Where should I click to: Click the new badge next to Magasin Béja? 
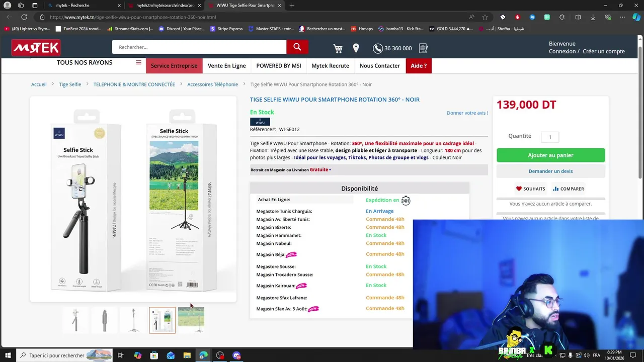[291, 254]
